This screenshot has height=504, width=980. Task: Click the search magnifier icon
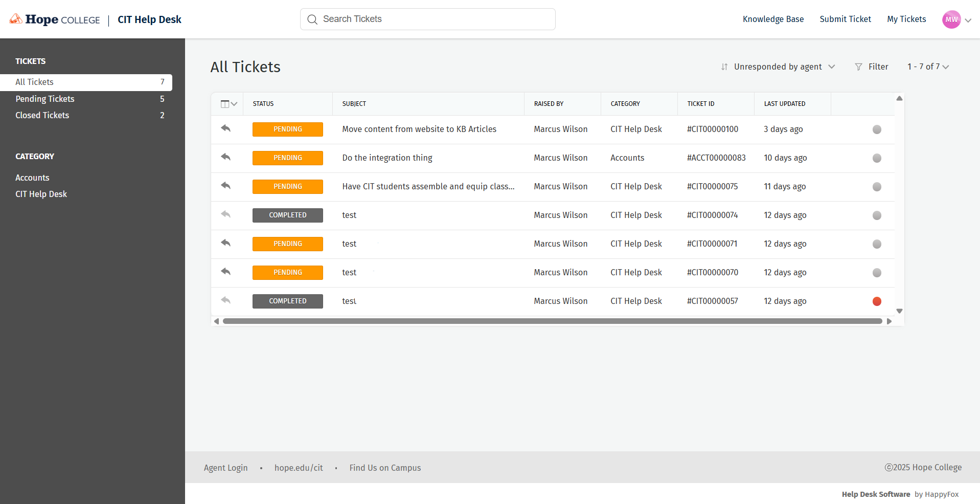(312, 19)
